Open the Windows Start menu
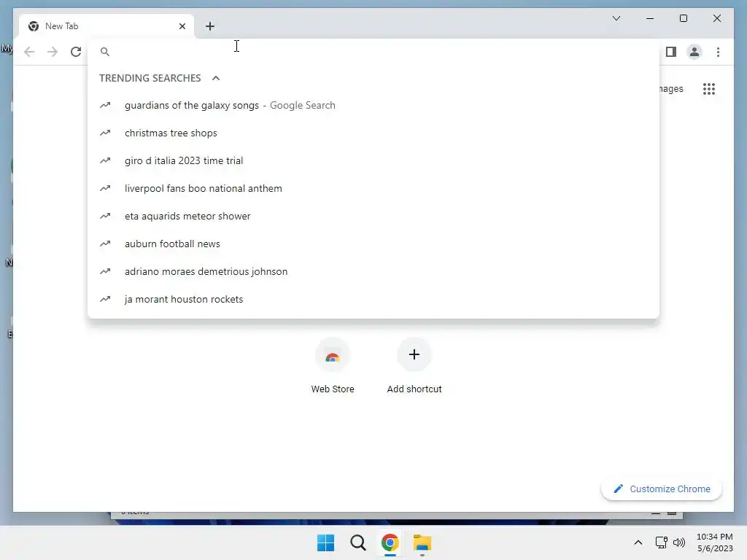 coord(326,542)
